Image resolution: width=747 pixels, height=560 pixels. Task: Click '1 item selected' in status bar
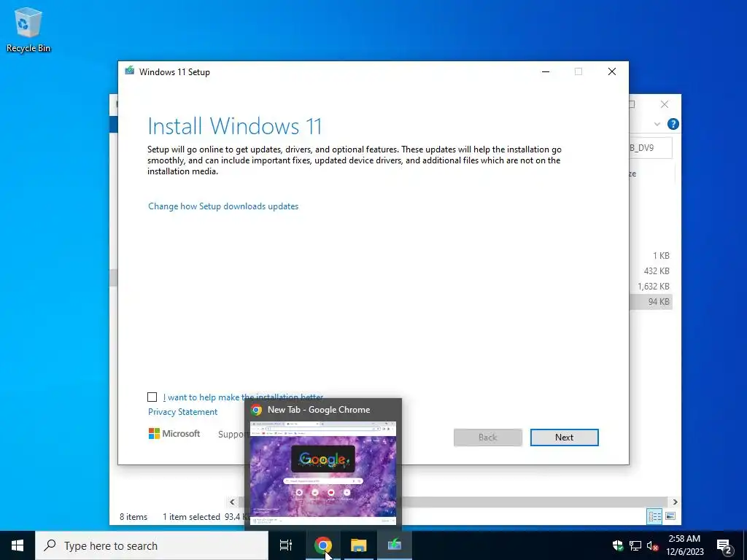coord(192,517)
